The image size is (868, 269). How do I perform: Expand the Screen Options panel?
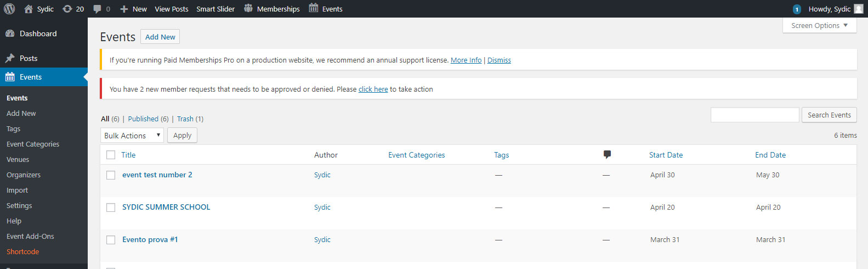pyautogui.click(x=820, y=25)
